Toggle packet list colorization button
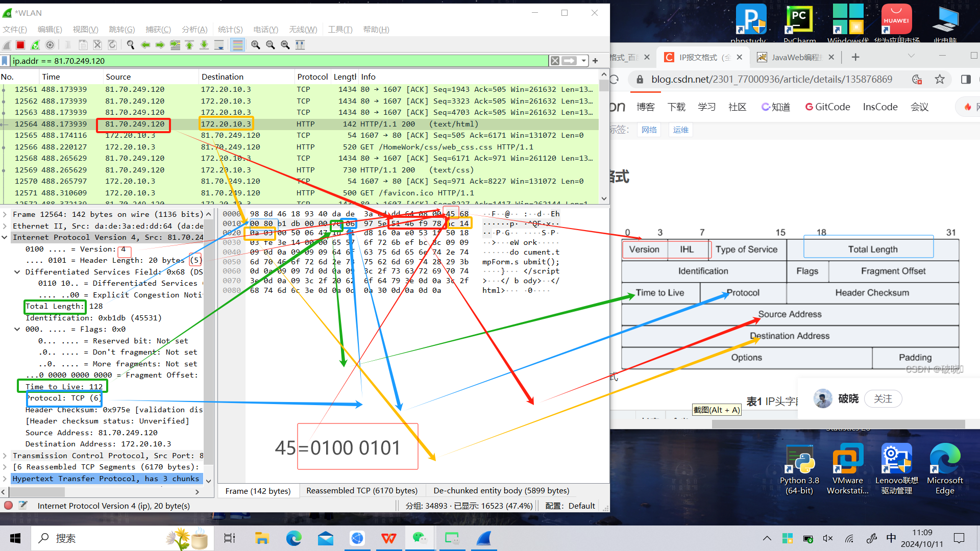 pos(237,45)
